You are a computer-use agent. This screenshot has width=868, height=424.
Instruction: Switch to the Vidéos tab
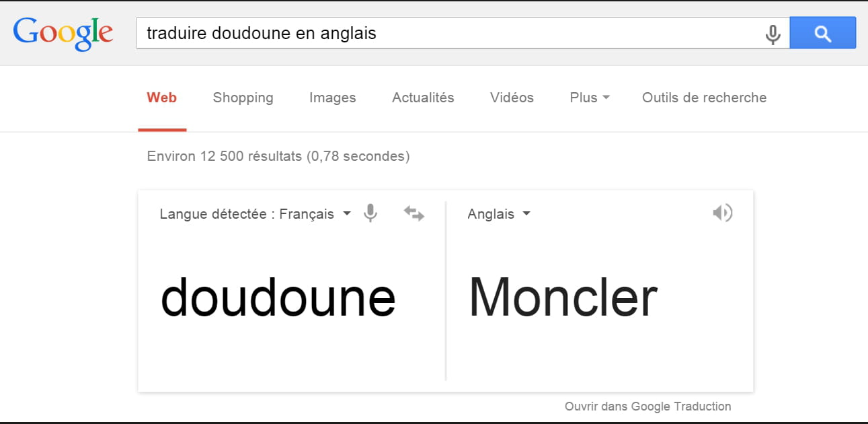[512, 98]
